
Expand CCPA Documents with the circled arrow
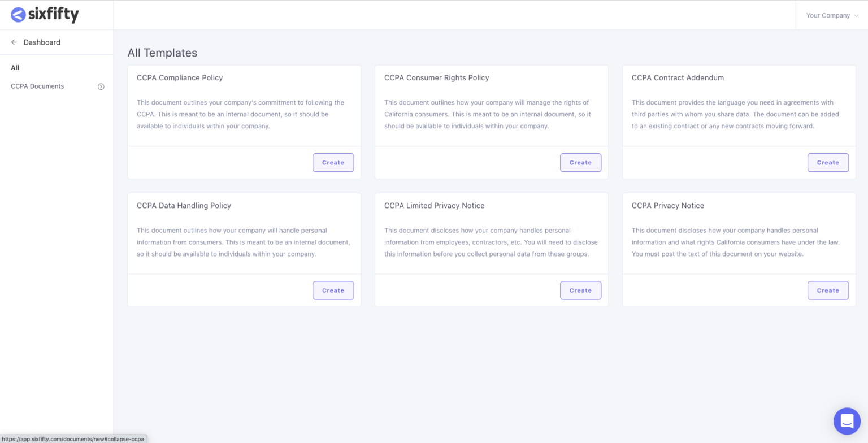click(x=101, y=86)
